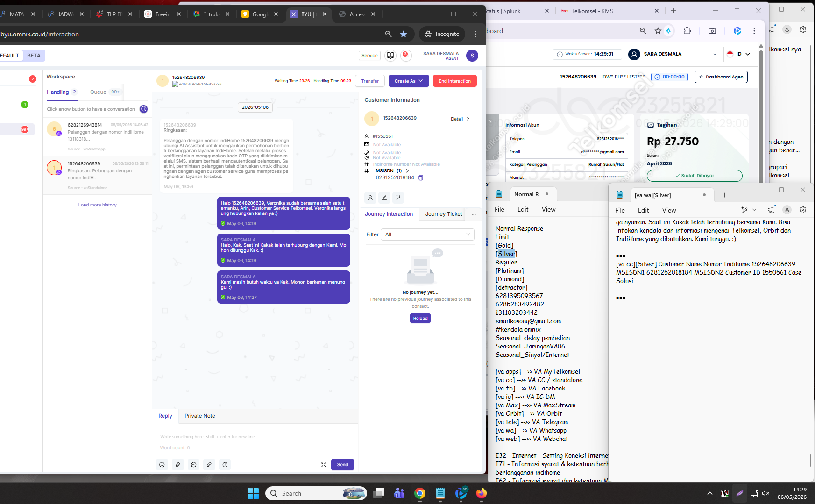Click the Windows Start button
This screenshot has width=815, height=504.
click(x=253, y=493)
